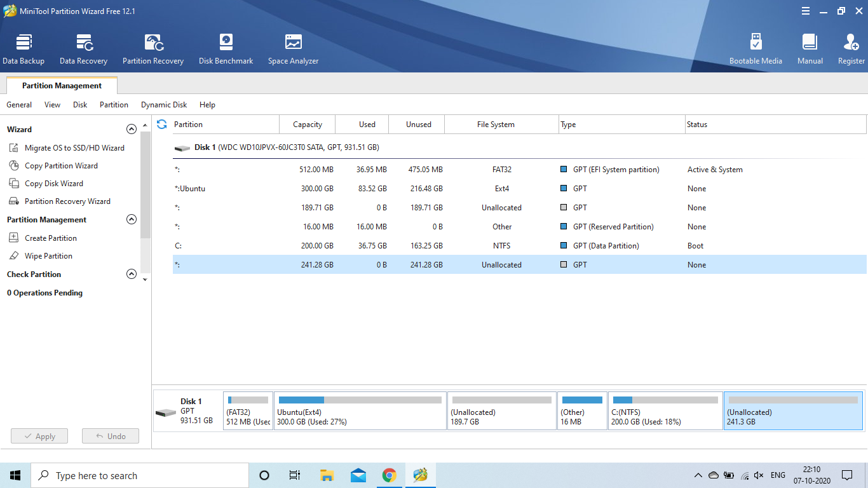Sort by the Status column header
The width and height of the screenshot is (868, 488).
pos(776,125)
